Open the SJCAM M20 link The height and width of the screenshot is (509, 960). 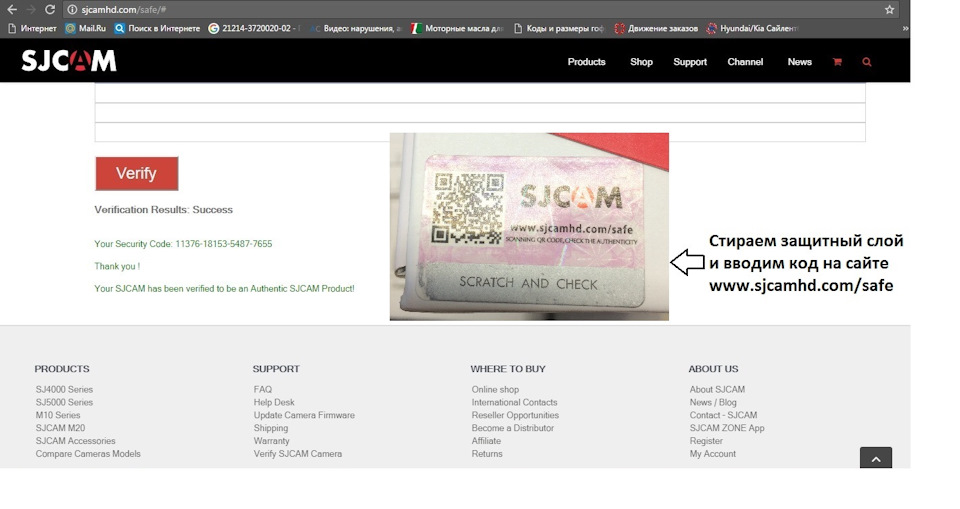click(x=60, y=428)
